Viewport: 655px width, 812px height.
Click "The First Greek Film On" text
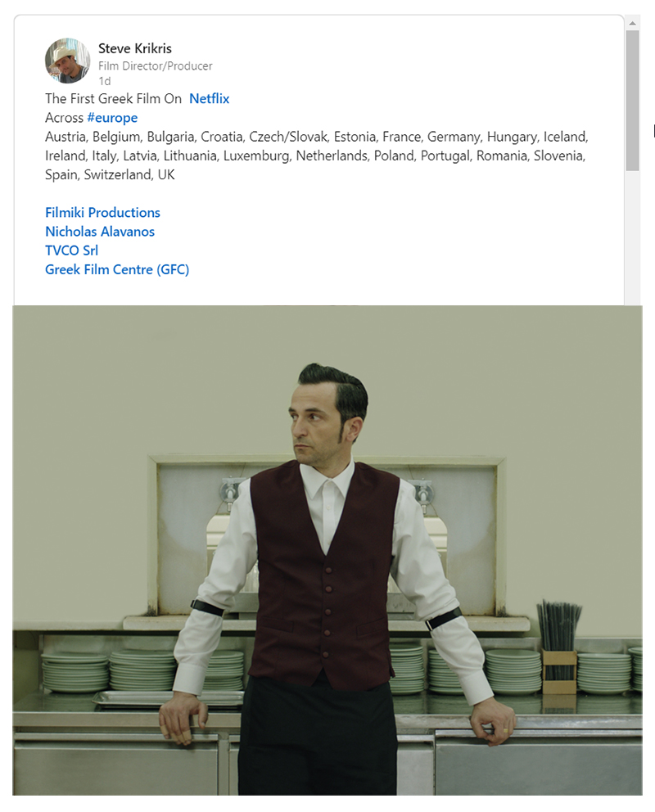(113, 98)
